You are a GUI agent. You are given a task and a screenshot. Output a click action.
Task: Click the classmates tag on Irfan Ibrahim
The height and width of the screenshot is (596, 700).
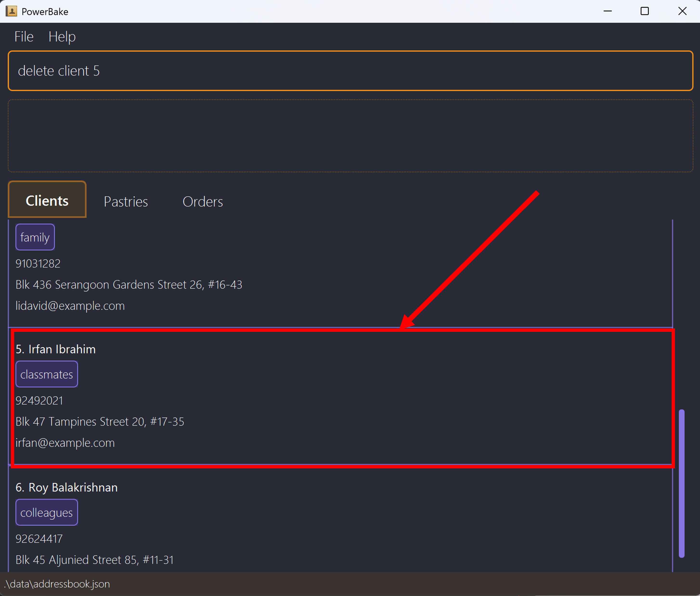(x=47, y=374)
